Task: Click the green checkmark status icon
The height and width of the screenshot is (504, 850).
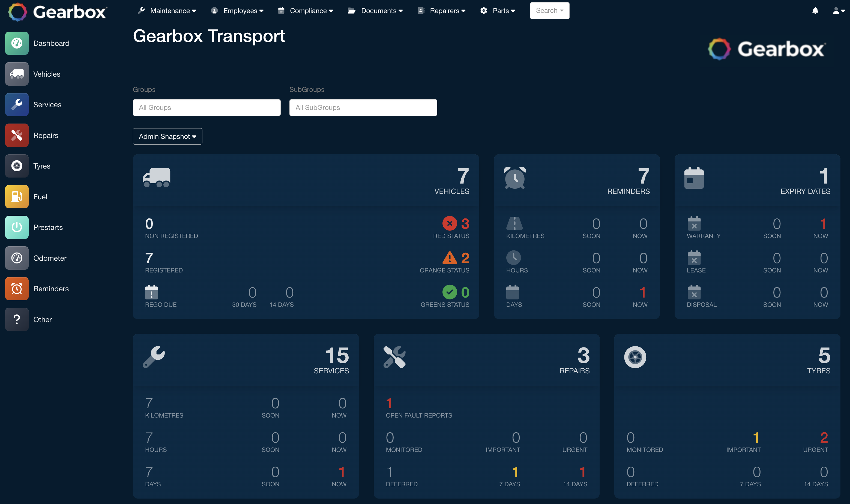Action: 450,292
